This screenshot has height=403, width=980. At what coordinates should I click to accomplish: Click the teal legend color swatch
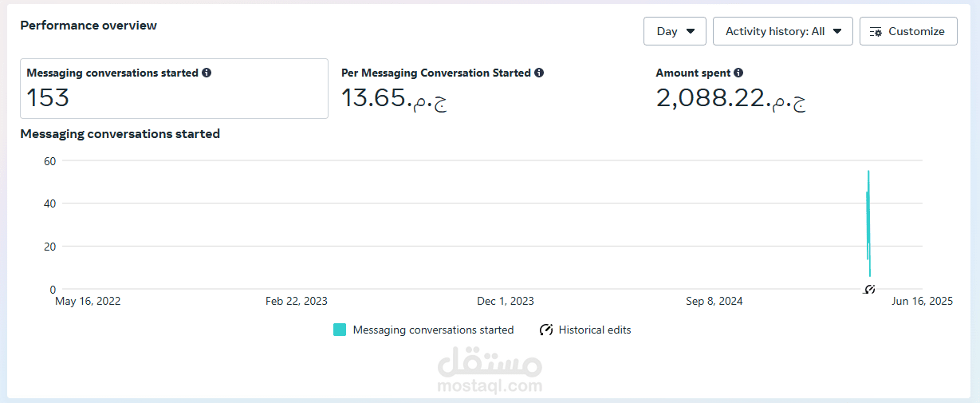point(340,330)
